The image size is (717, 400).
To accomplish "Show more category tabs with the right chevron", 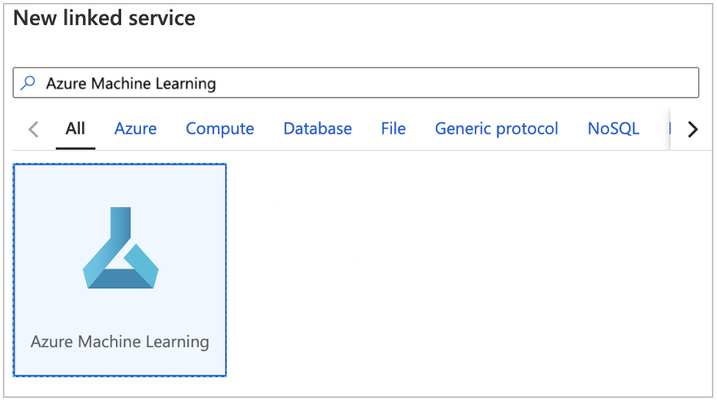I will pyautogui.click(x=693, y=129).
